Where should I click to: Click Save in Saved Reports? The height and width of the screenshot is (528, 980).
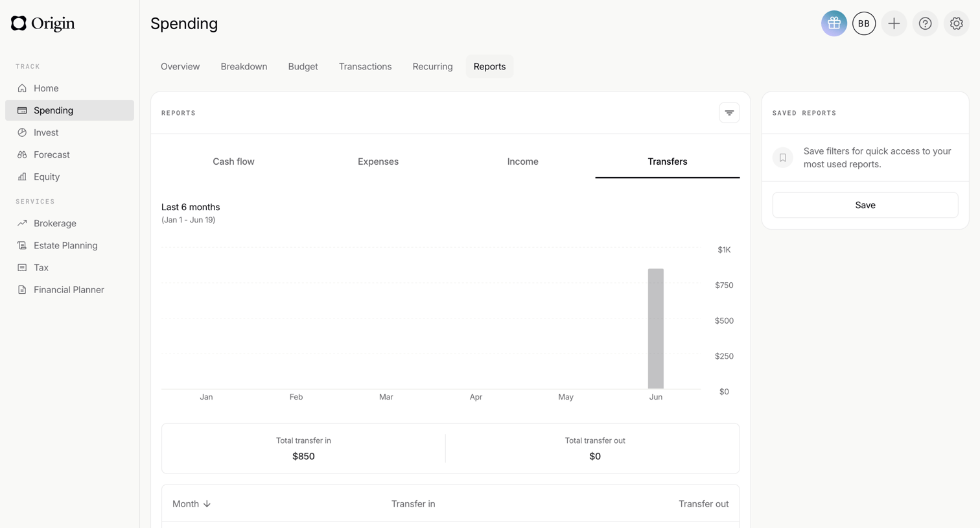865,205
